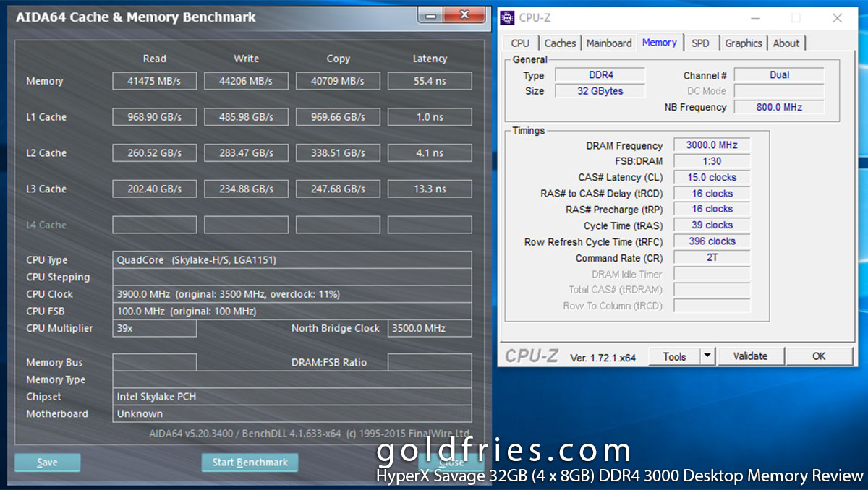The height and width of the screenshot is (490, 868).
Task: Click North Bridge Clock 3500.0 MHz field
Action: [x=430, y=328]
